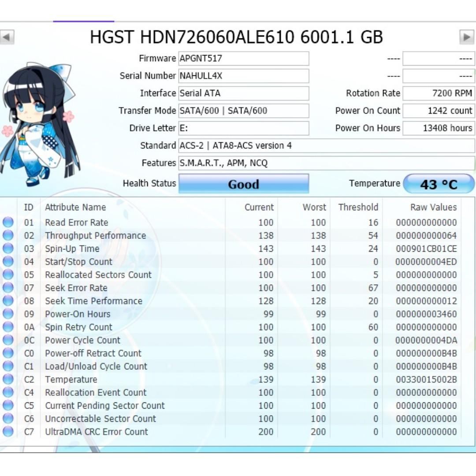Go to the previous disk with left arrow
Screen dimensions: 476x476
(x=7, y=37)
